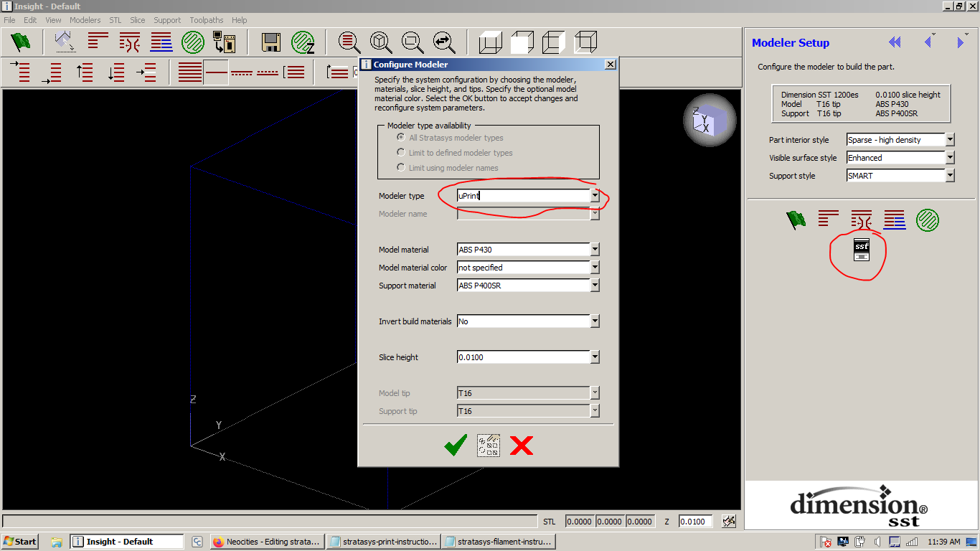Click the Toolpaths icon in Modeler Setup panel
The height and width of the screenshot is (551, 980).
tap(895, 220)
